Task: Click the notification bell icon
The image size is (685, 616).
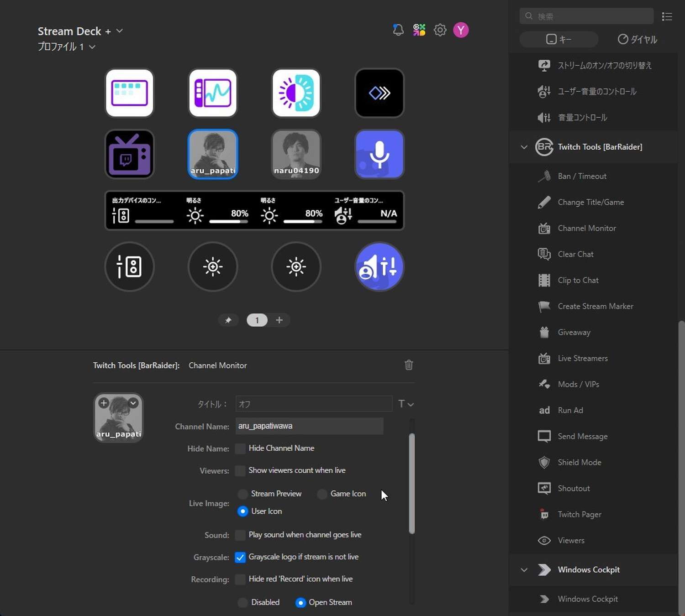Action: (398, 30)
